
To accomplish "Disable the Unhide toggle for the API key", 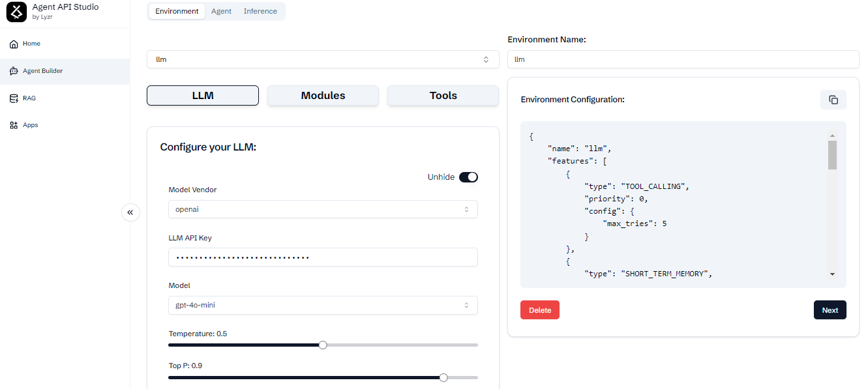I will click(x=468, y=177).
